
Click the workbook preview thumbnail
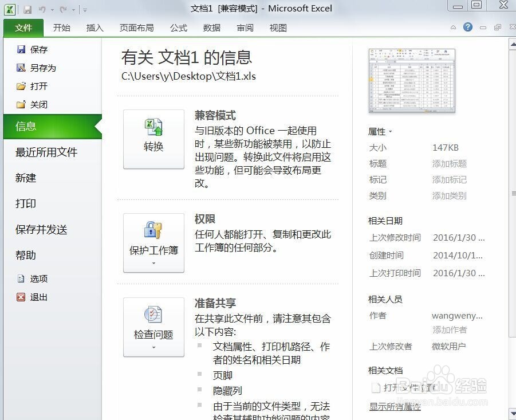(x=411, y=81)
